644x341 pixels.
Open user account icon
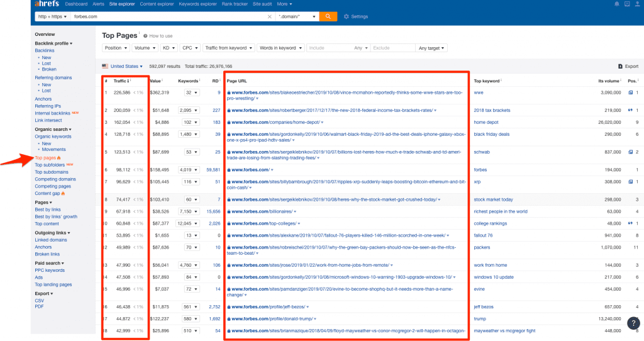(638, 4)
